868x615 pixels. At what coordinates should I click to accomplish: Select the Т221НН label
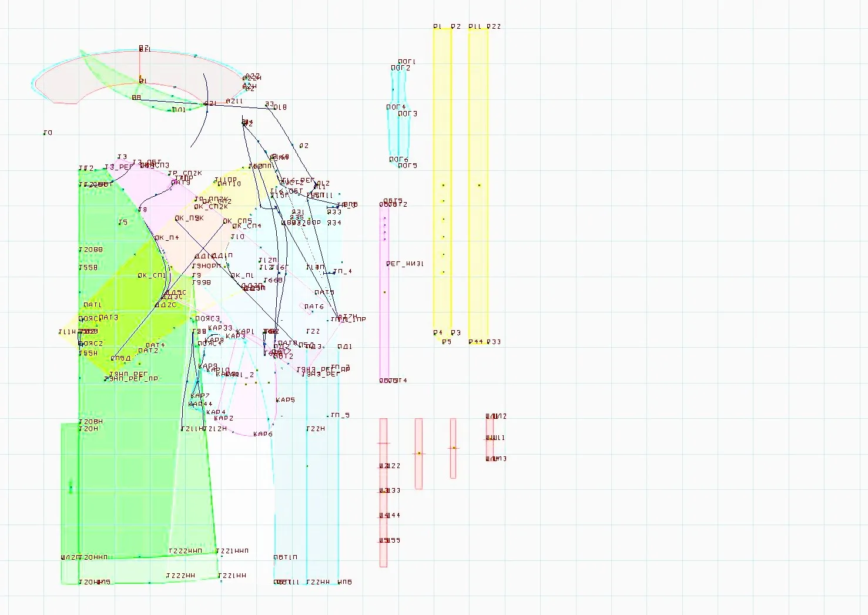point(232,576)
